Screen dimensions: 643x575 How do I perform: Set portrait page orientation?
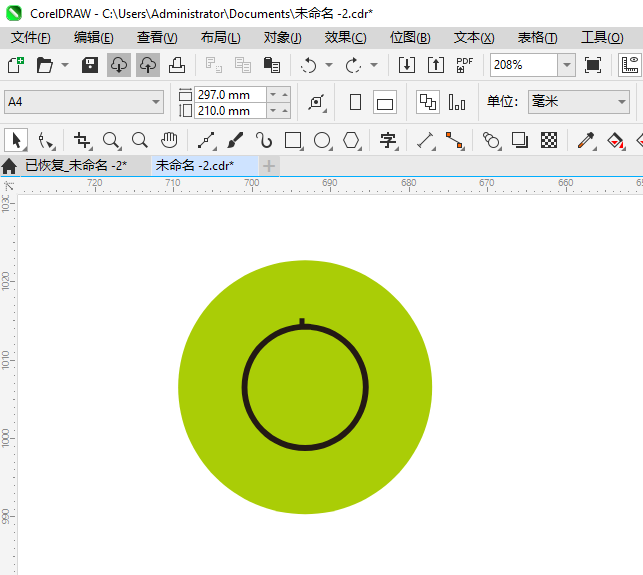[356, 102]
